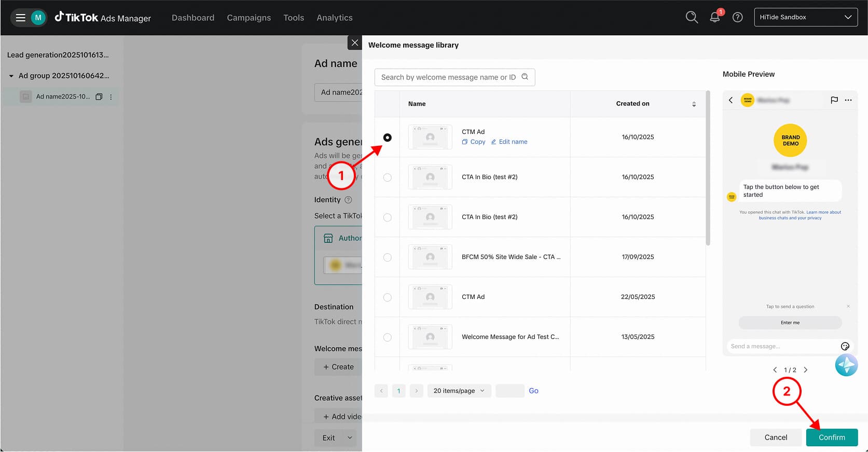The image size is (868, 452).
Task: Select the BFCM 50% Site Wide Sale radio
Action: point(388,257)
